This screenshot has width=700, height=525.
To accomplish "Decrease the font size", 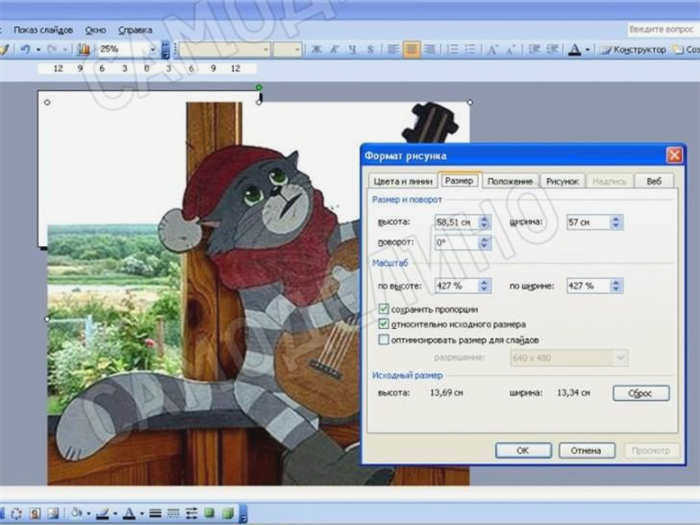I will tap(511, 49).
